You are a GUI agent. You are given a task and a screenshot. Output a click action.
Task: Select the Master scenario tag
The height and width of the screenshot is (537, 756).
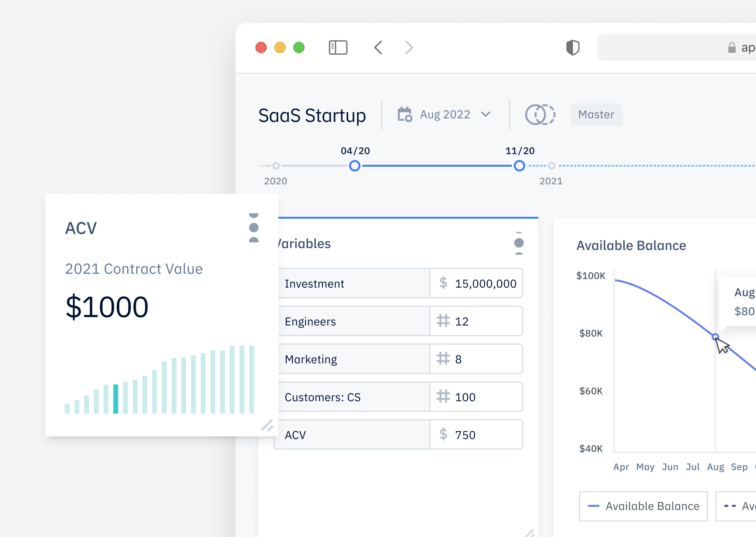(x=596, y=114)
